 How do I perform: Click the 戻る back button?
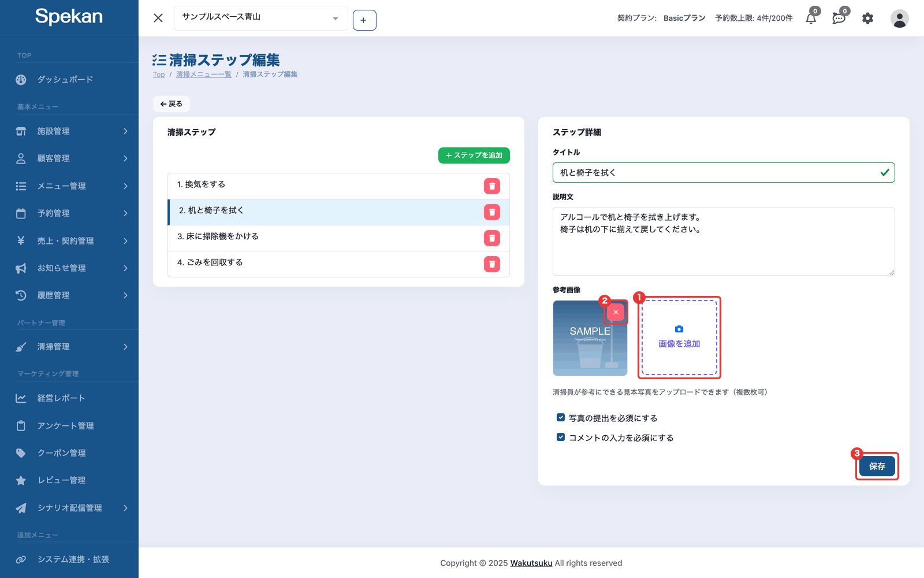point(172,104)
